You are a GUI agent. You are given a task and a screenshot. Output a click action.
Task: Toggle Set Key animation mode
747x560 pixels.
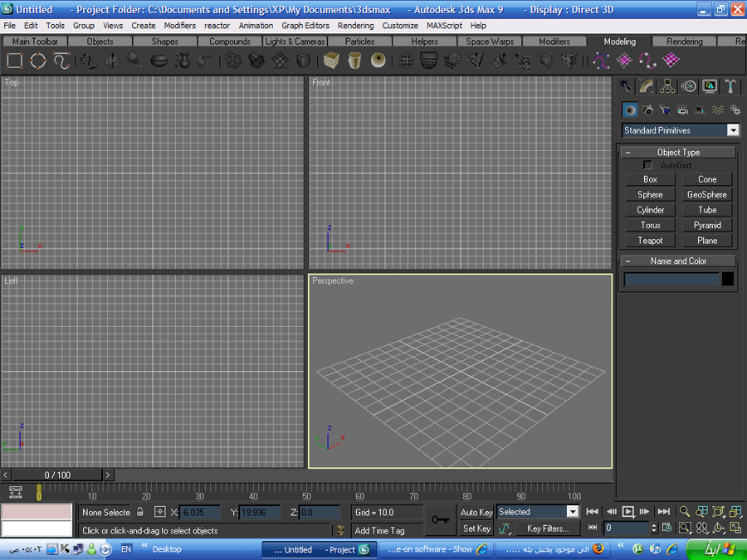click(476, 528)
